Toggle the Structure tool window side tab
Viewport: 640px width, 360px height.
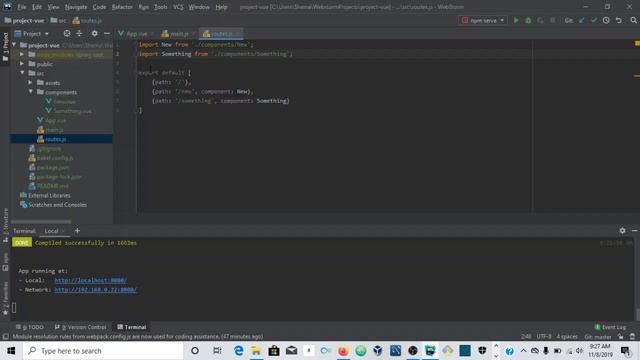(5, 225)
